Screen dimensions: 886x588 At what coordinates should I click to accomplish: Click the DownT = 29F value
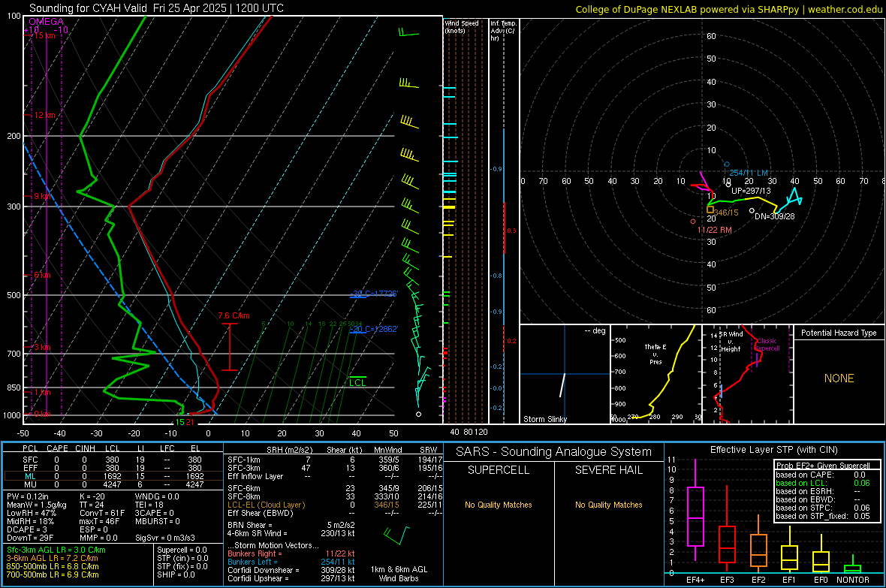(x=30, y=538)
